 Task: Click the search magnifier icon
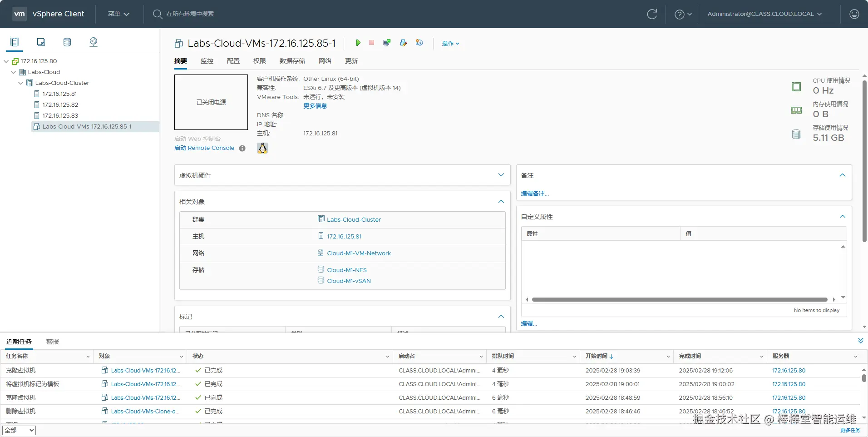click(158, 14)
